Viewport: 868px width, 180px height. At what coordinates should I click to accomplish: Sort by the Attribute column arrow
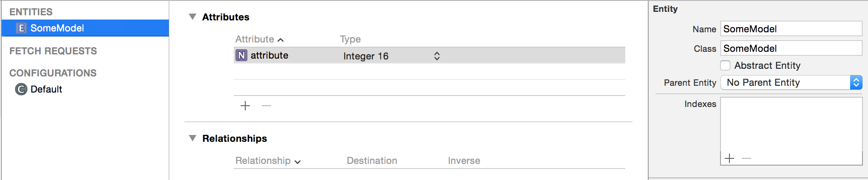coord(281,40)
